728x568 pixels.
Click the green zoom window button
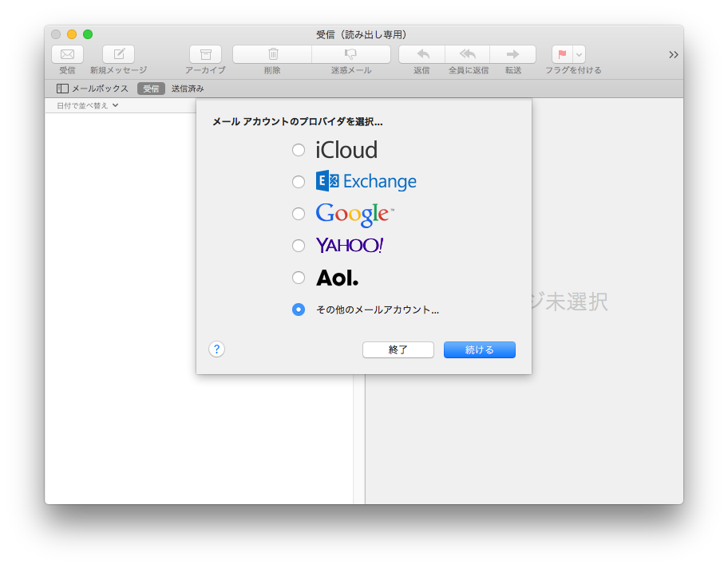coord(88,34)
